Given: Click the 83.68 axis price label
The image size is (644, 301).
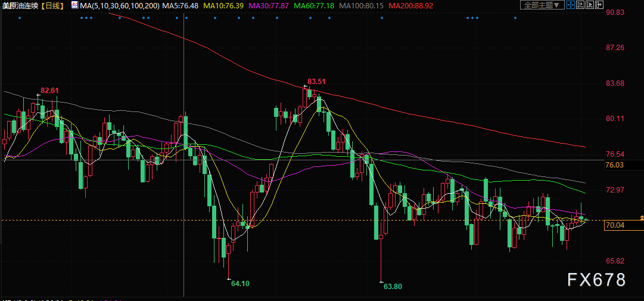Looking at the screenshot, I should pos(615,83).
